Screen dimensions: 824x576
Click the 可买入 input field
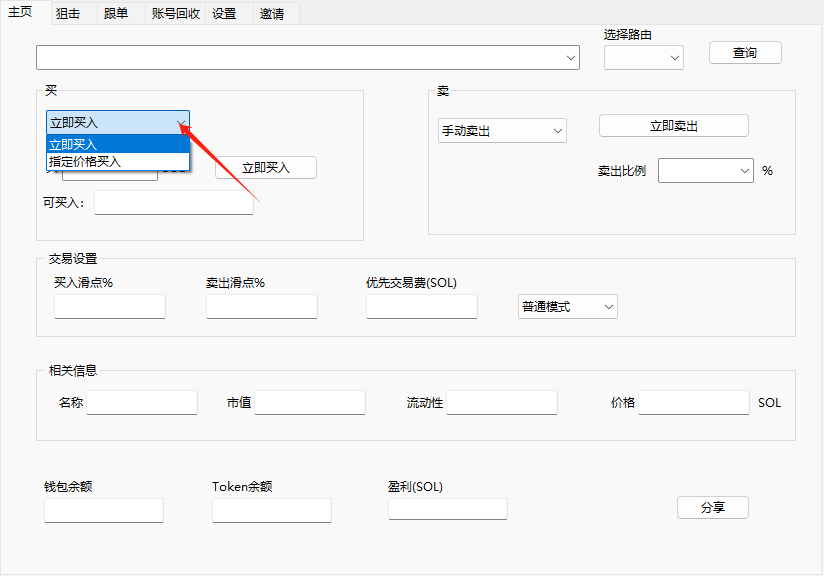(x=174, y=202)
